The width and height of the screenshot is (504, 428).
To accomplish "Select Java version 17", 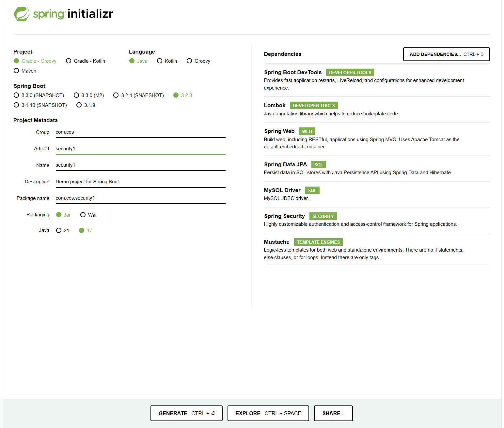I will [86, 231].
